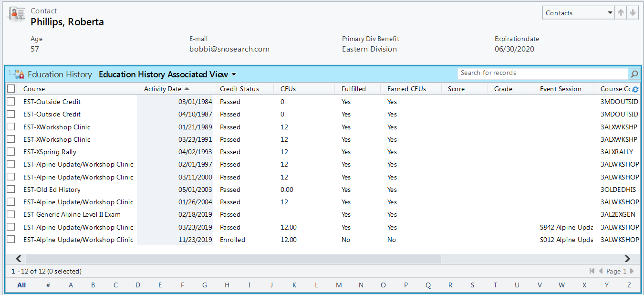Filter records by letter S

click(473, 285)
